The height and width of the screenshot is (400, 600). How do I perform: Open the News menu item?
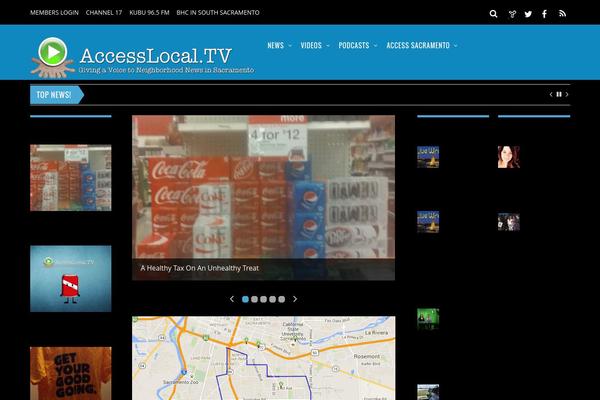[276, 45]
